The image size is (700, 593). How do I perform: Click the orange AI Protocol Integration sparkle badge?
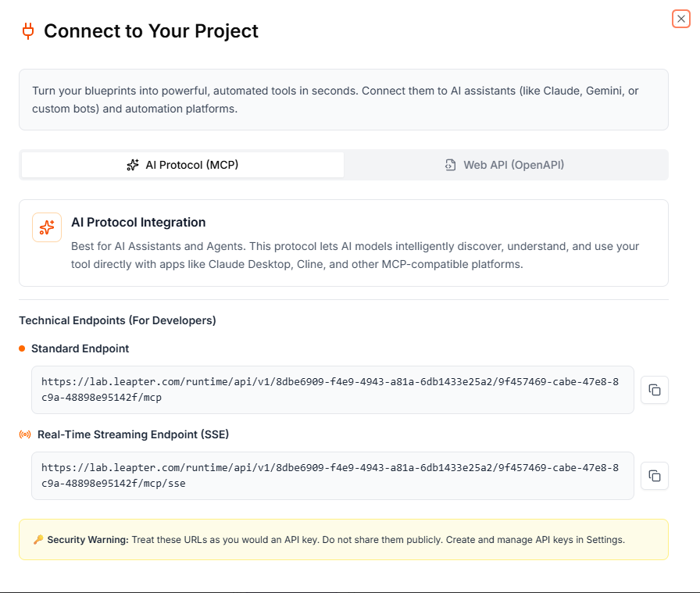tap(46, 227)
